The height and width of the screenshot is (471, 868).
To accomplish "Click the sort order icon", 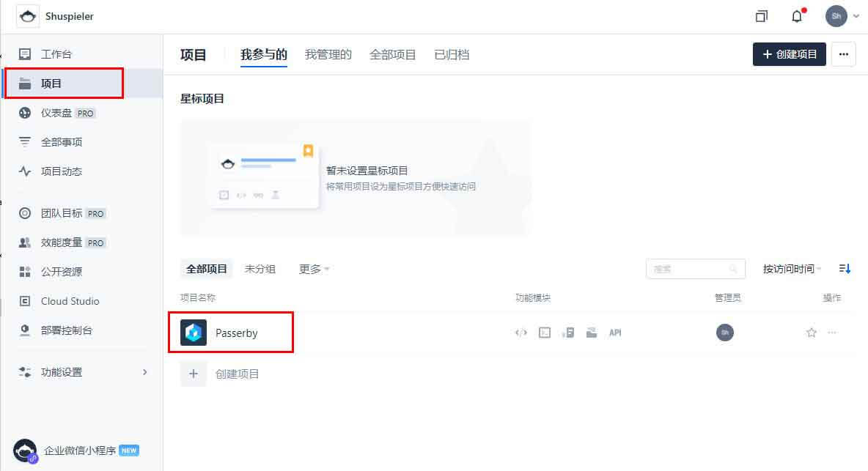I will pyautogui.click(x=845, y=269).
